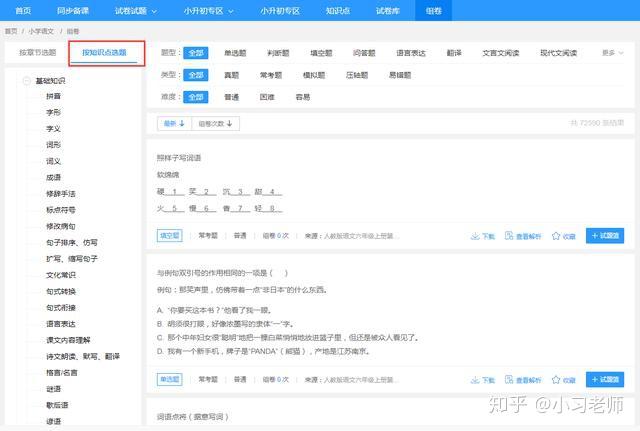Filter 题型 by 文言文阅读
The height and width of the screenshot is (431, 640).
coord(501,53)
